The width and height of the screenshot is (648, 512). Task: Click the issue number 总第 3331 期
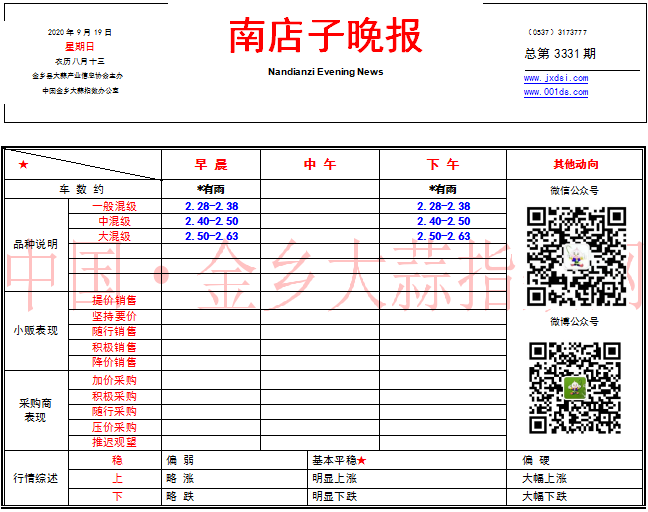[x=560, y=53]
